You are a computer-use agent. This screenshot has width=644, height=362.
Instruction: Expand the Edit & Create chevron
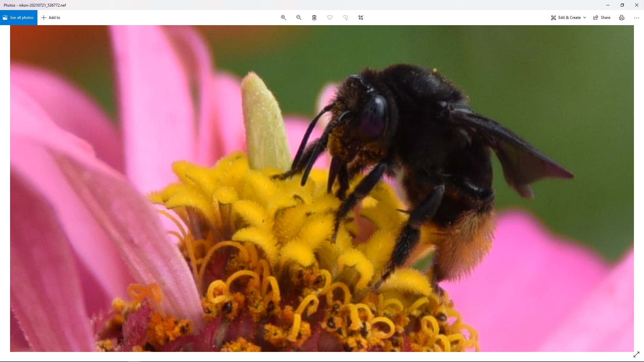pyautogui.click(x=585, y=18)
